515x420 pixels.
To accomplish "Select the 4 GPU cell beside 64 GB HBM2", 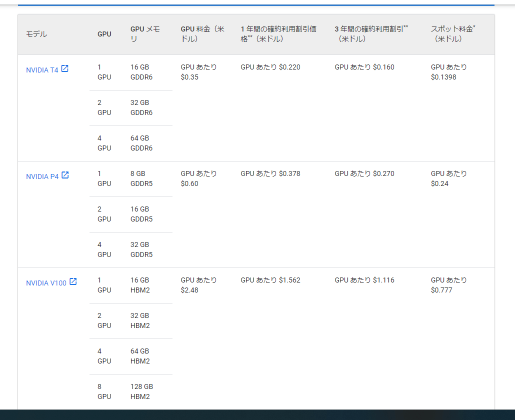I will [x=104, y=355].
